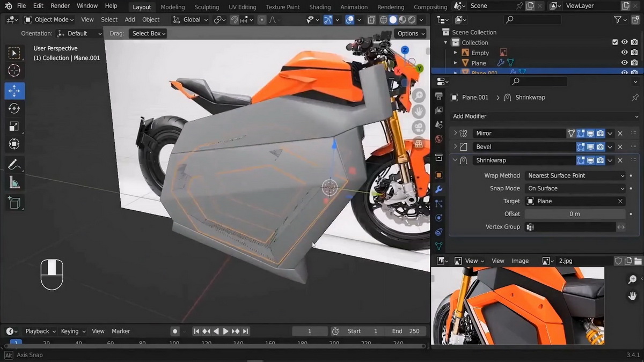Click the image zoom icon in Image Editor
The width and height of the screenshot is (644, 362).
click(x=633, y=279)
